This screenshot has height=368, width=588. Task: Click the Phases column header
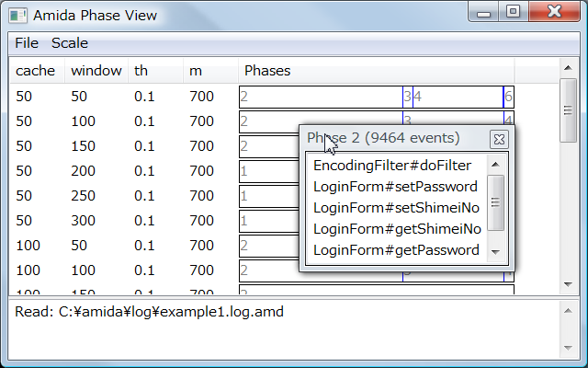tap(266, 71)
